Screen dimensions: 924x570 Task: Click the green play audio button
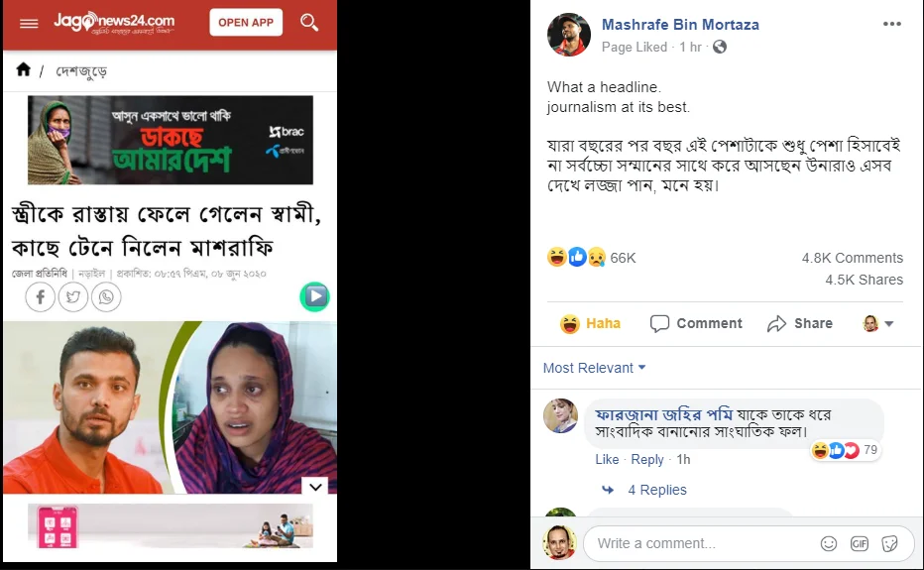[314, 296]
